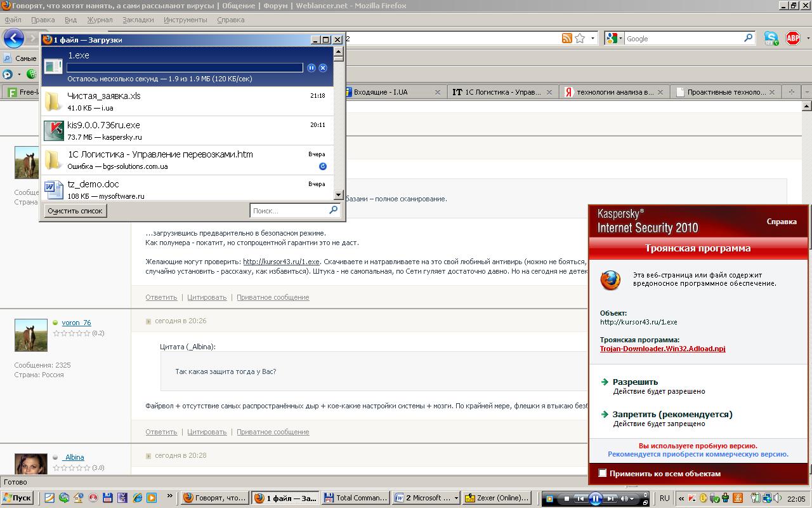Open the address bar history dropdown arrow

coord(593,39)
